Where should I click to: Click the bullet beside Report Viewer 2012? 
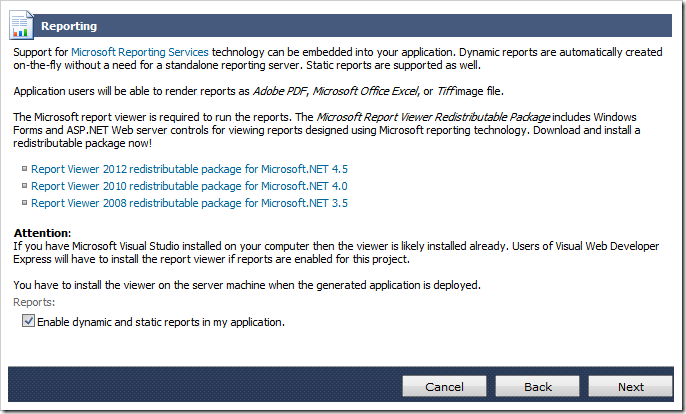pos(25,169)
